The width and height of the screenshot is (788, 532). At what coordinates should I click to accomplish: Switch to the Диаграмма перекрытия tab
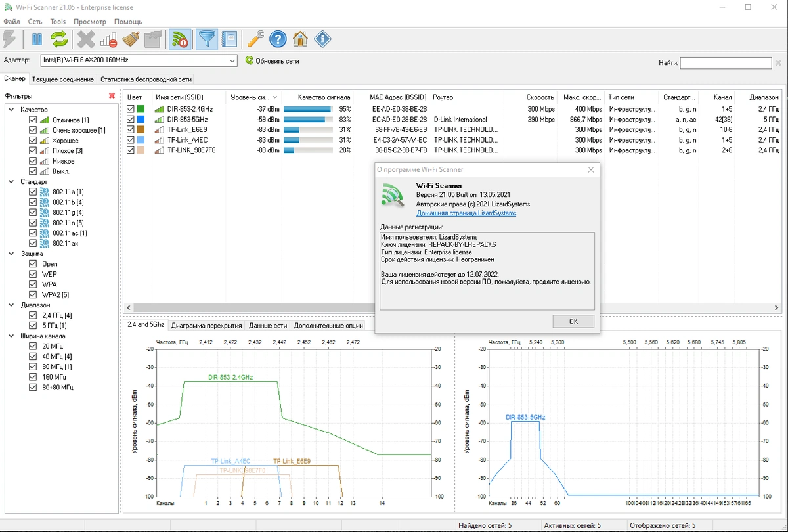tap(206, 325)
